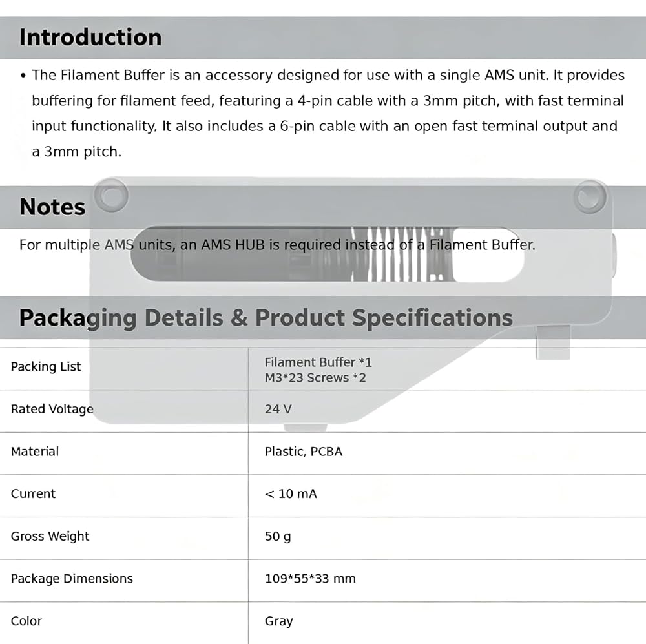Click the 24 V value cell

[278, 409]
